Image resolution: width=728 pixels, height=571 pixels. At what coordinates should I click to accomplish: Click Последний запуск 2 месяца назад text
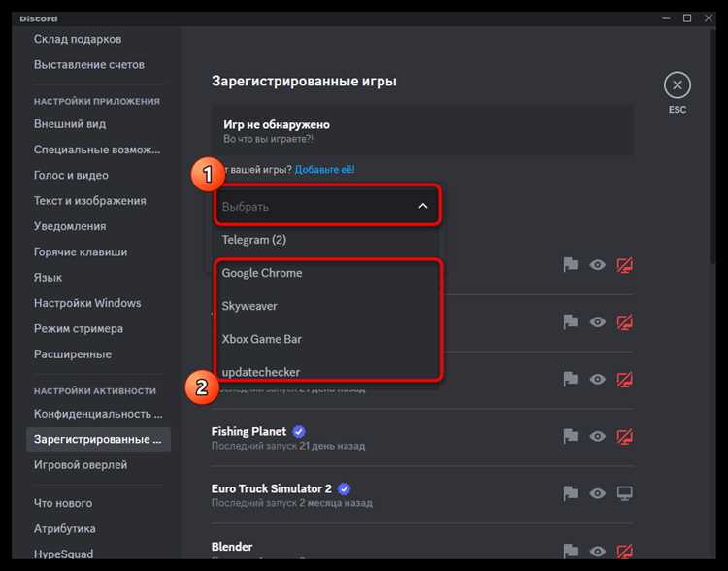[x=291, y=503]
